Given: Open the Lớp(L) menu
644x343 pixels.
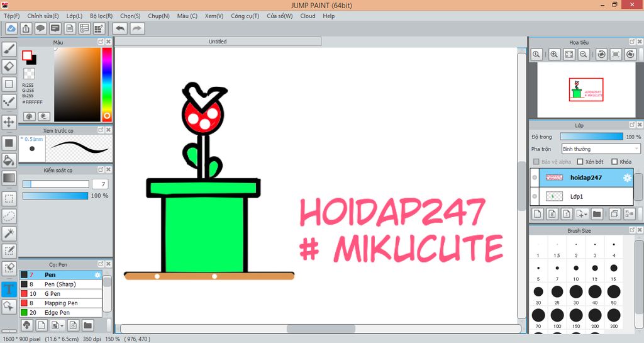Looking at the screenshot, I should point(74,16).
